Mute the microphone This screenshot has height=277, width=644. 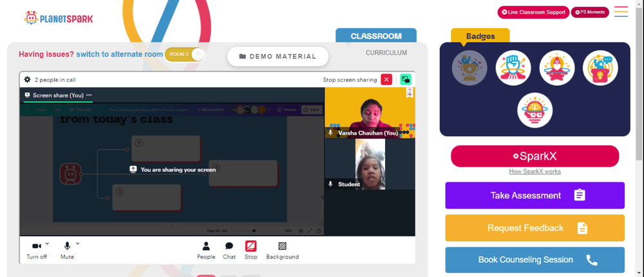(x=67, y=251)
